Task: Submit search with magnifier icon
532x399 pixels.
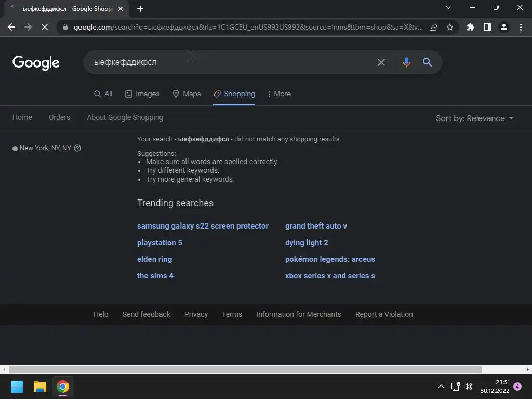Action: (x=427, y=62)
